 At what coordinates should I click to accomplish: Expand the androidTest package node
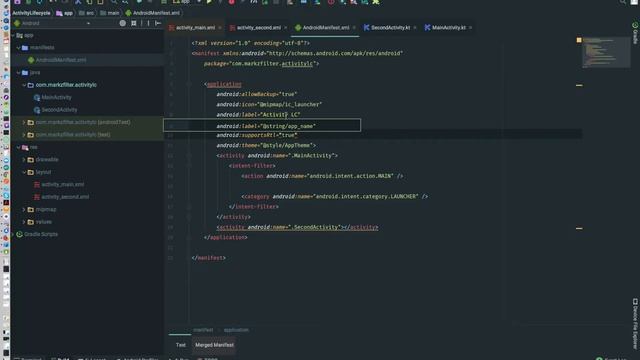pyautogui.click(x=24, y=122)
